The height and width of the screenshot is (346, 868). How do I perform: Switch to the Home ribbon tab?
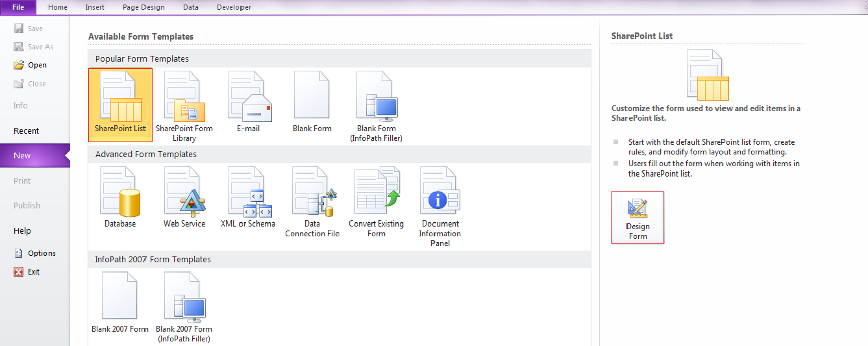pyautogui.click(x=58, y=7)
